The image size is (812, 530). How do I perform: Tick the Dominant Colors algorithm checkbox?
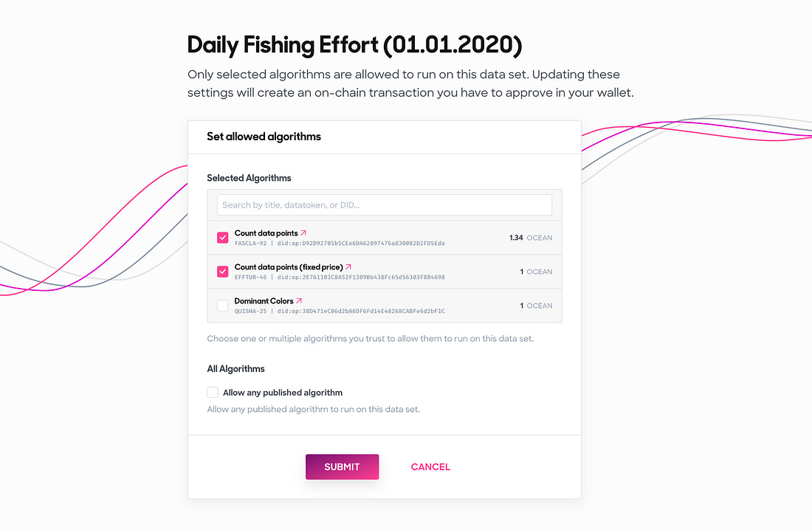coord(223,305)
